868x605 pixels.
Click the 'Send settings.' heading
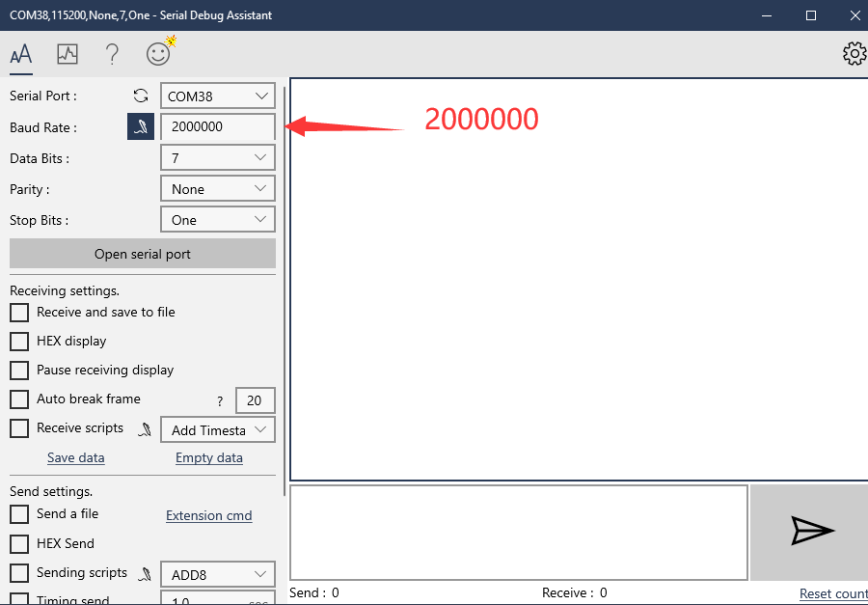click(x=51, y=491)
